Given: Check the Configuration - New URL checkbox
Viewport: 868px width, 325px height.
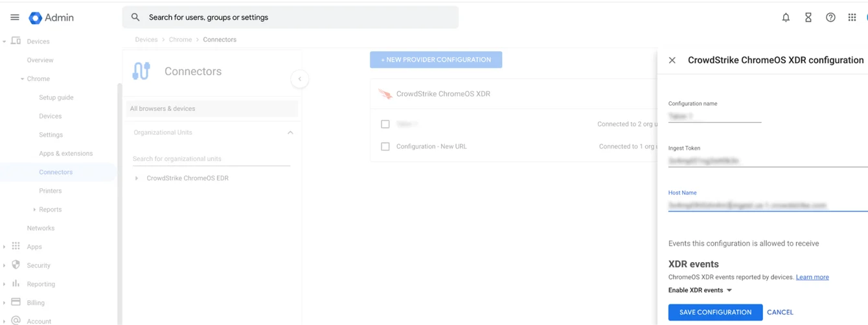Looking at the screenshot, I should coord(385,147).
